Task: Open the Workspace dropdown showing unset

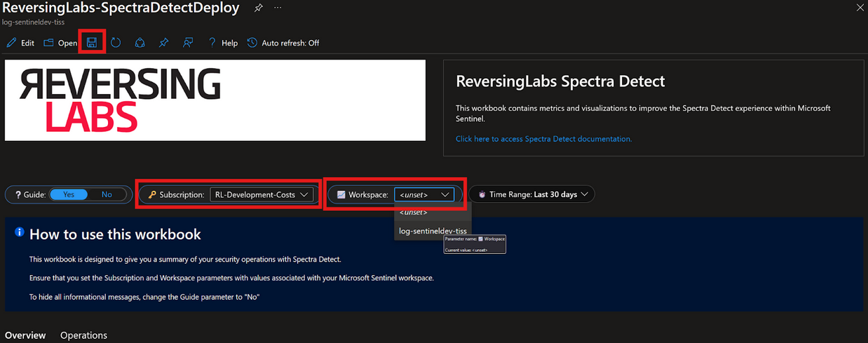Action: pos(424,194)
